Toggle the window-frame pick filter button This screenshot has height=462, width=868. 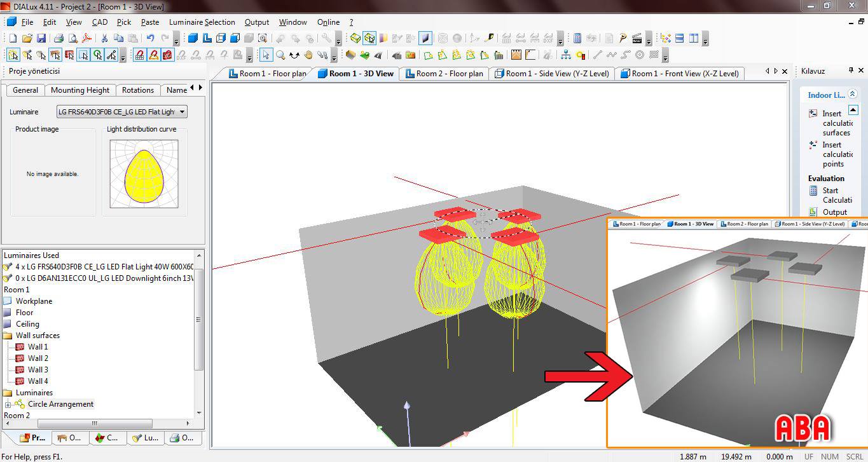pyautogui.click(x=83, y=55)
